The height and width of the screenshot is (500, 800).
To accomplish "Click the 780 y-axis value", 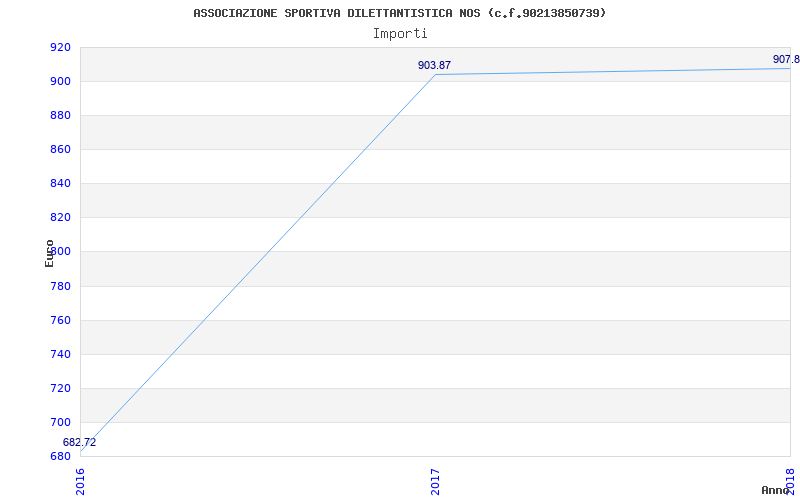I will (60, 286).
